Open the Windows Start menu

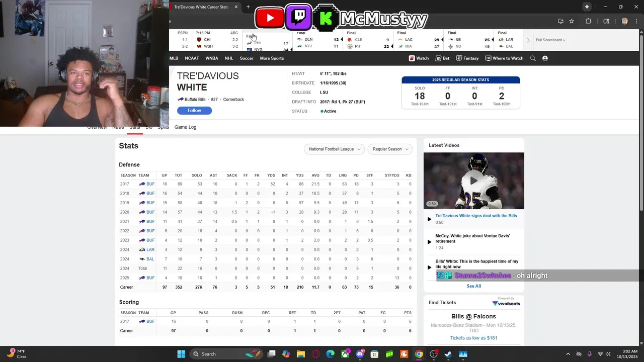tap(181, 354)
